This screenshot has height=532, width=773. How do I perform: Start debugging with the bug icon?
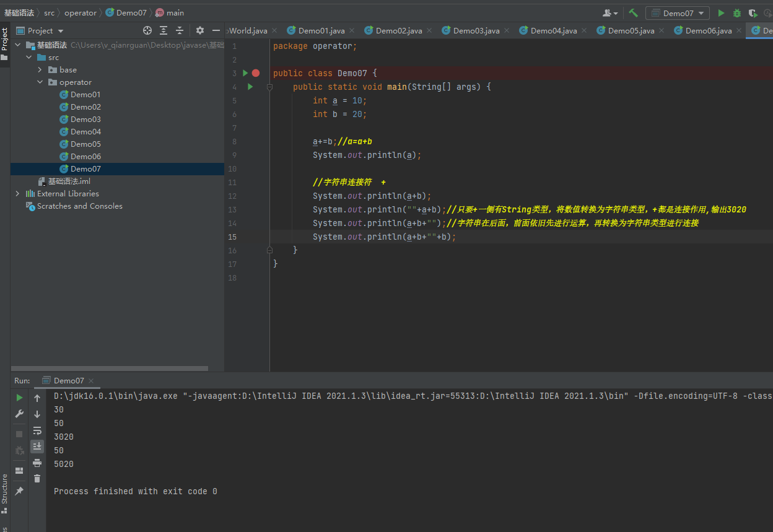[x=736, y=13]
